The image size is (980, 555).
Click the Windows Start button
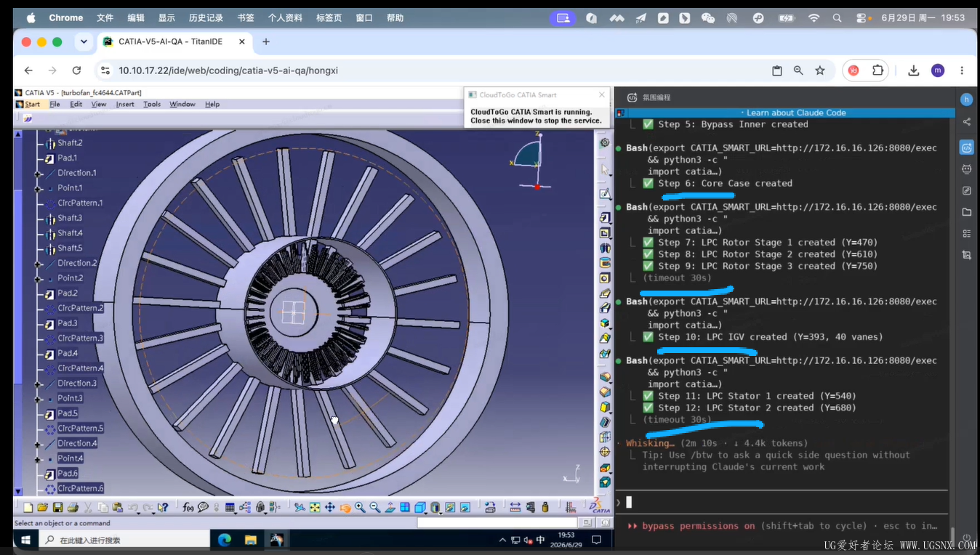pyautogui.click(x=25, y=540)
